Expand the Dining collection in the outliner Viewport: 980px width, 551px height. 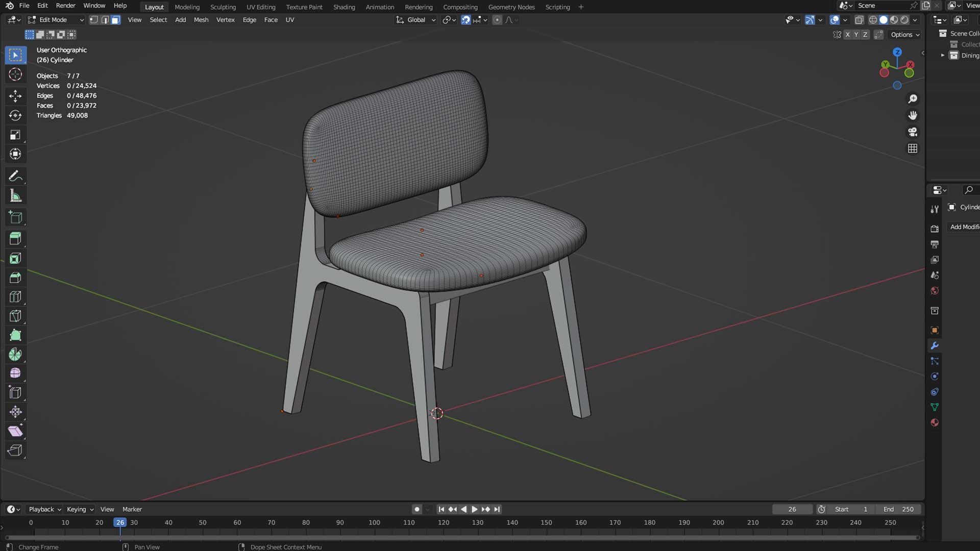point(943,55)
